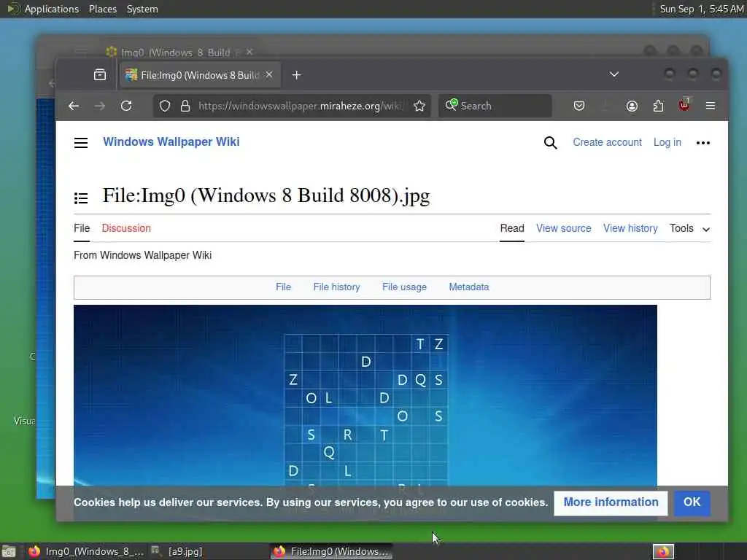Click Create account link
The height and width of the screenshot is (560, 747).
607,142
